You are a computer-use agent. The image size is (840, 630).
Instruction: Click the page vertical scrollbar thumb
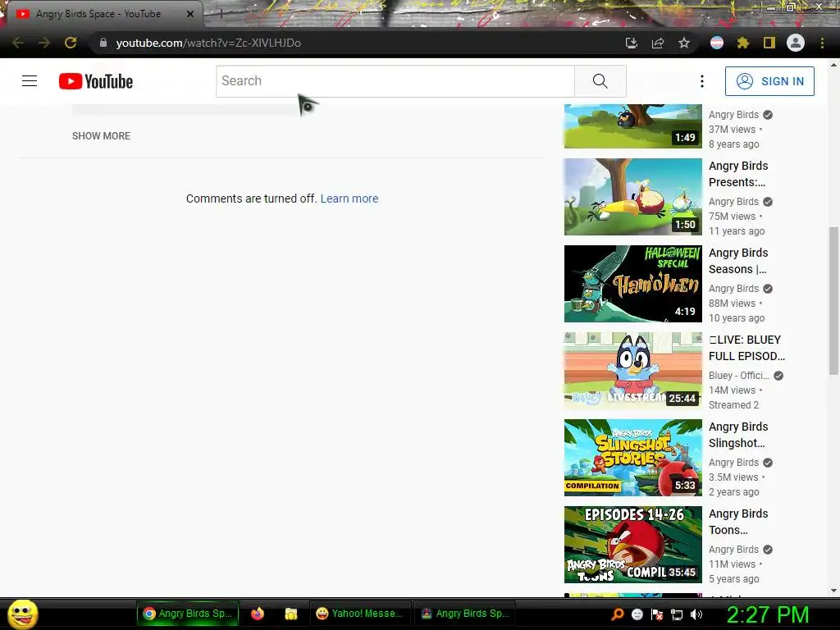[x=833, y=300]
